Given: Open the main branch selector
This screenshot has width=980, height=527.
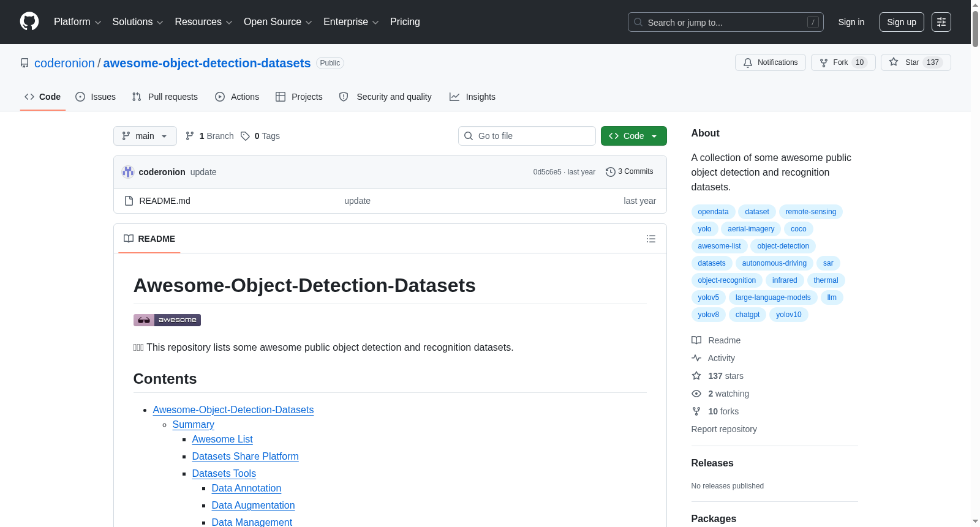Looking at the screenshot, I should click(x=145, y=136).
